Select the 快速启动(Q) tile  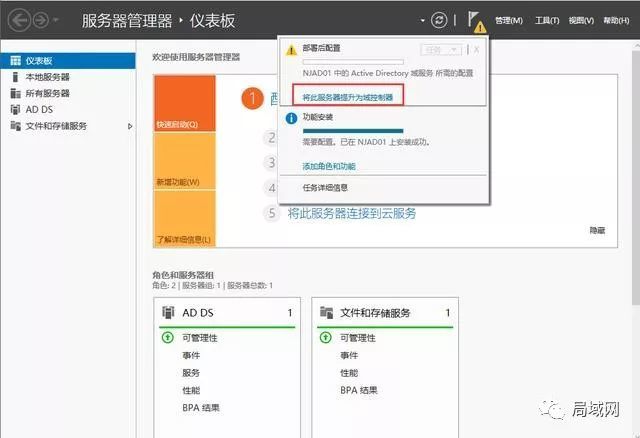(x=184, y=103)
